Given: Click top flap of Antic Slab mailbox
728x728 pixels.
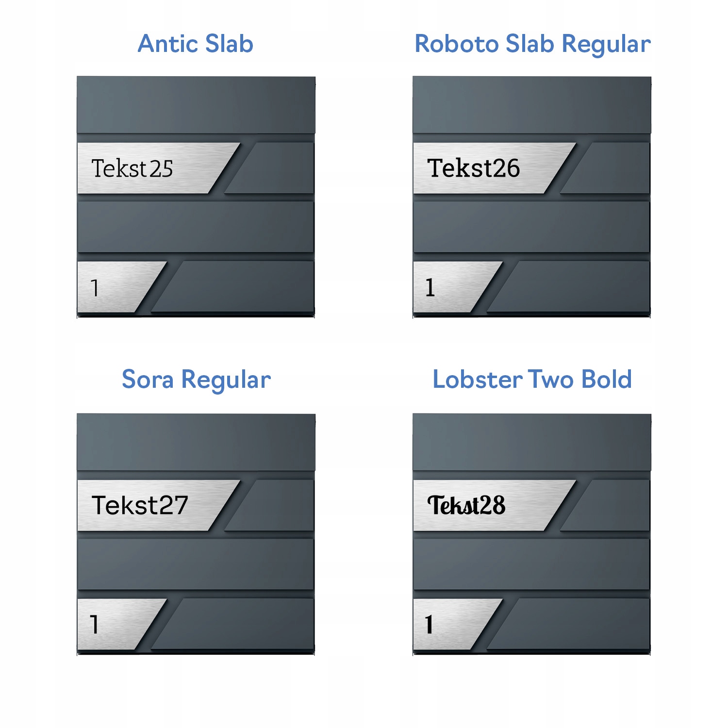Looking at the screenshot, I should tap(196, 104).
